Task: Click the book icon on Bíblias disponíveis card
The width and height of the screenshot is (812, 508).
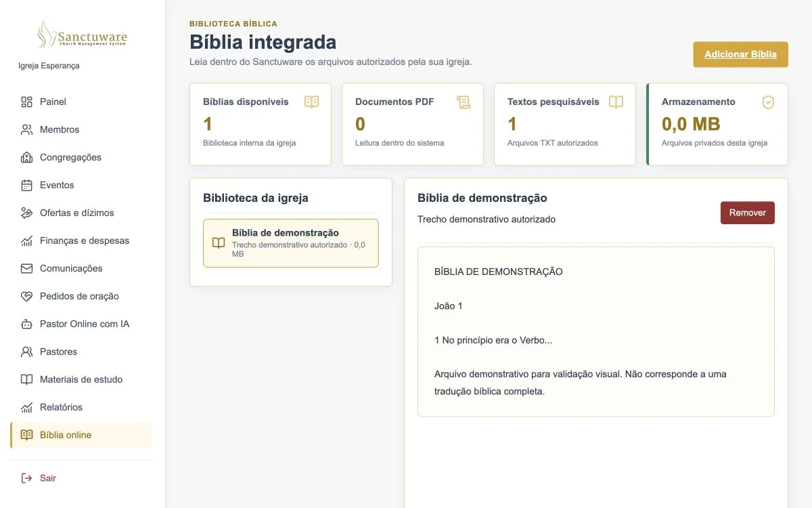Action: 311,102
